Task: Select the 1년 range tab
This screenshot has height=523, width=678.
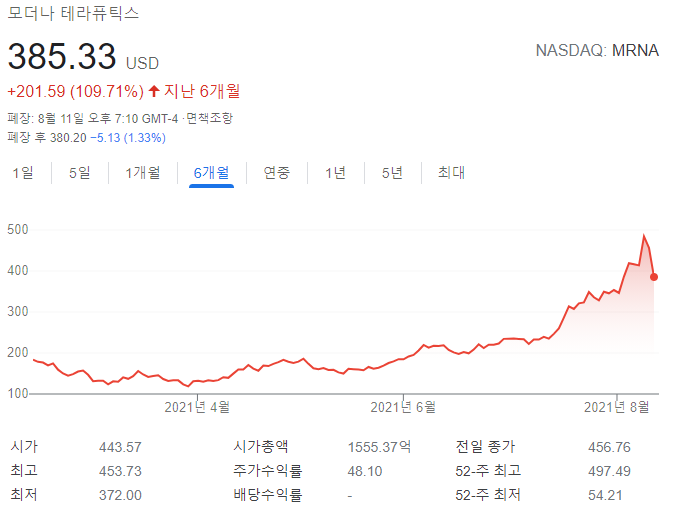Action: coord(336,173)
